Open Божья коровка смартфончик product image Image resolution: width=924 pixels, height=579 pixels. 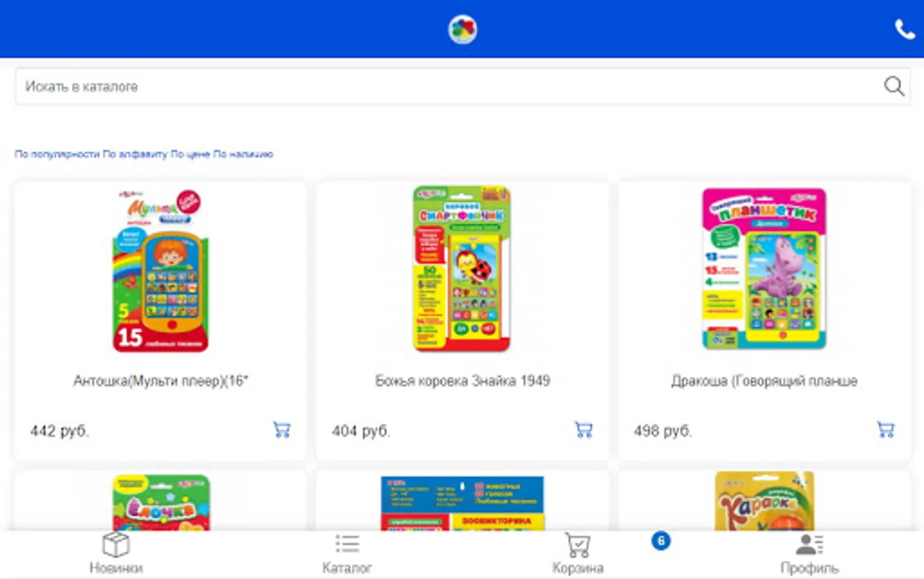click(x=462, y=269)
